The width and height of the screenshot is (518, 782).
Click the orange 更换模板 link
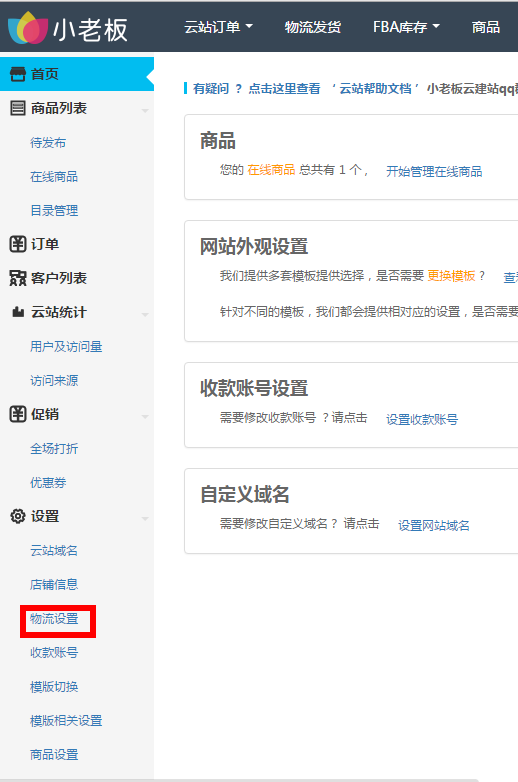pos(451,276)
